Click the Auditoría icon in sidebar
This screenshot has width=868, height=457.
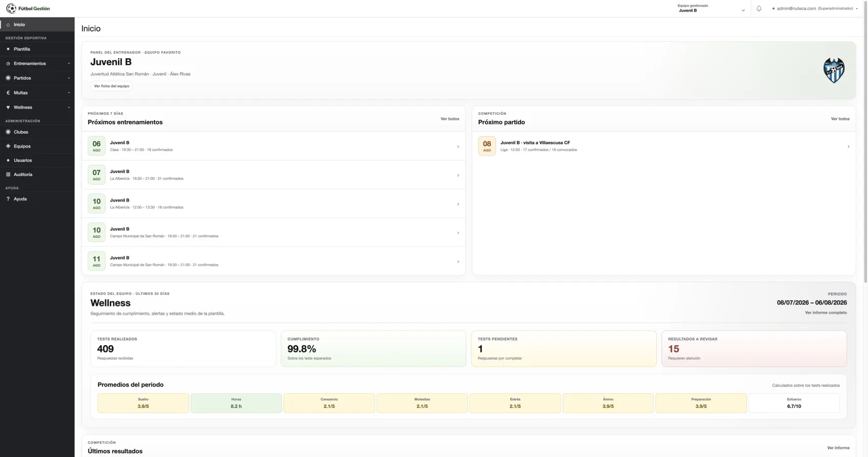[8, 174]
